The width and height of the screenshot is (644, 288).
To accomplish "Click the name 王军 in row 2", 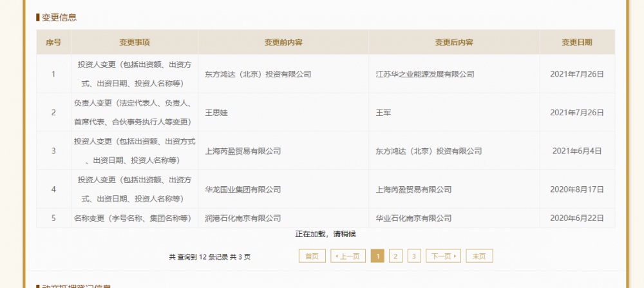I will (x=383, y=113).
